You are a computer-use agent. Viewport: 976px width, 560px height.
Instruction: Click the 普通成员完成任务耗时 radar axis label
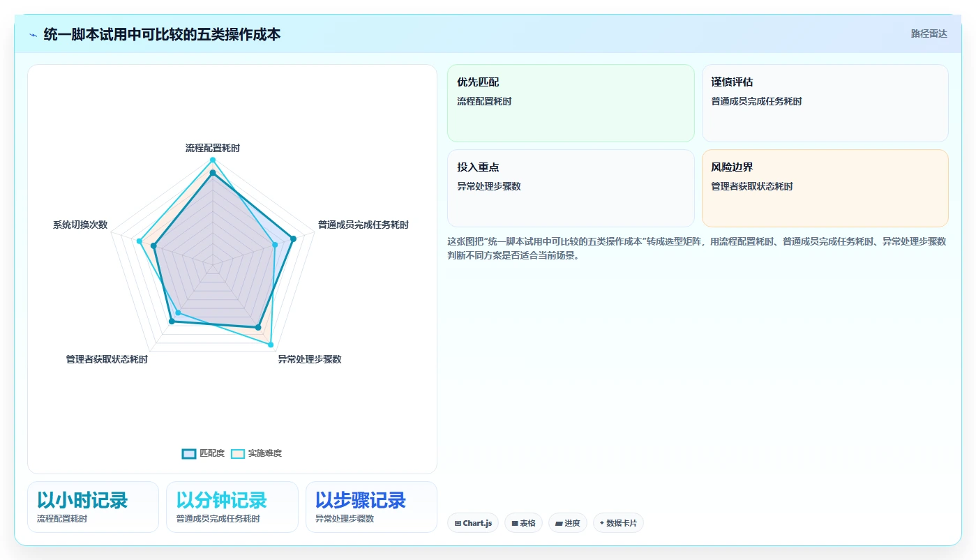[363, 225]
